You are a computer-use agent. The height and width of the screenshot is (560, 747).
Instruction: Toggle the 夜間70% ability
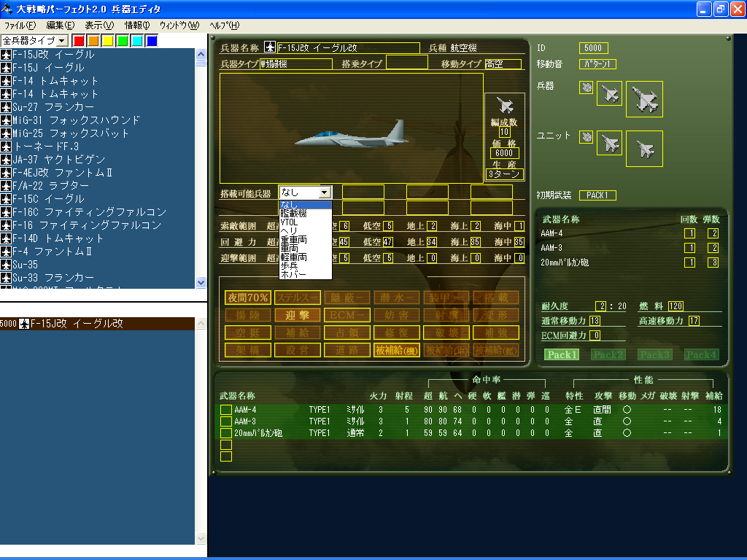pyautogui.click(x=248, y=297)
